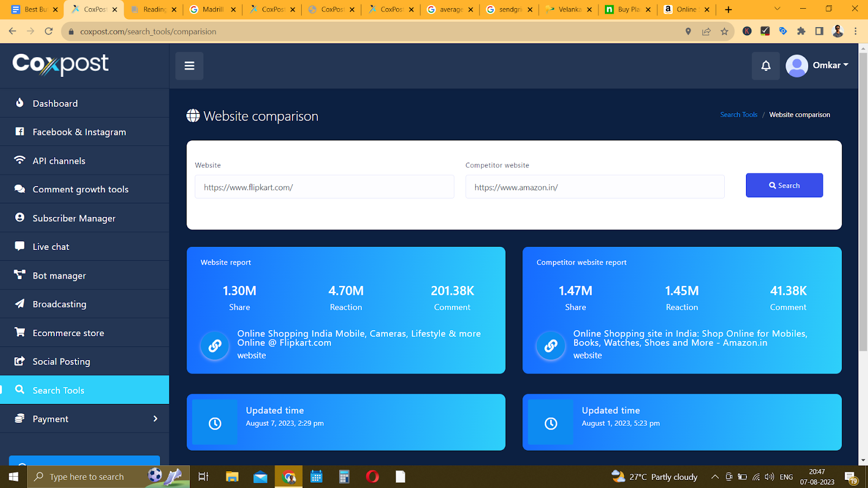Click the clock icon for August 1 update

[551, 423]
